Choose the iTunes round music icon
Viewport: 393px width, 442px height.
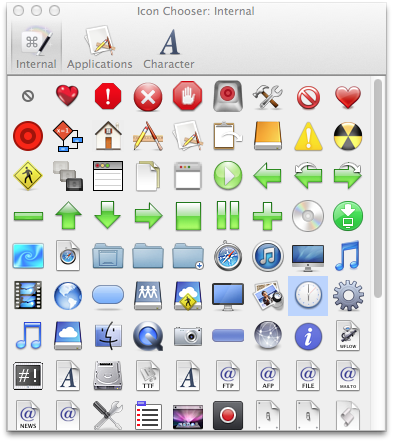coord(268,256)
